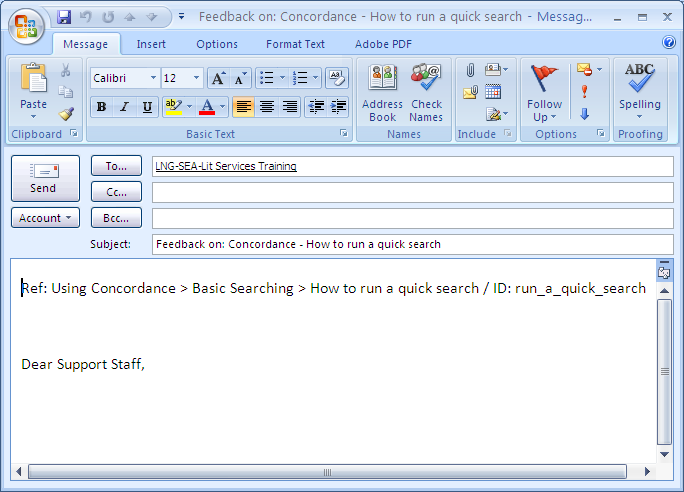Apply bullet list formatting
Viewport: 684px width, 492px height.
(x=267, y=78)
